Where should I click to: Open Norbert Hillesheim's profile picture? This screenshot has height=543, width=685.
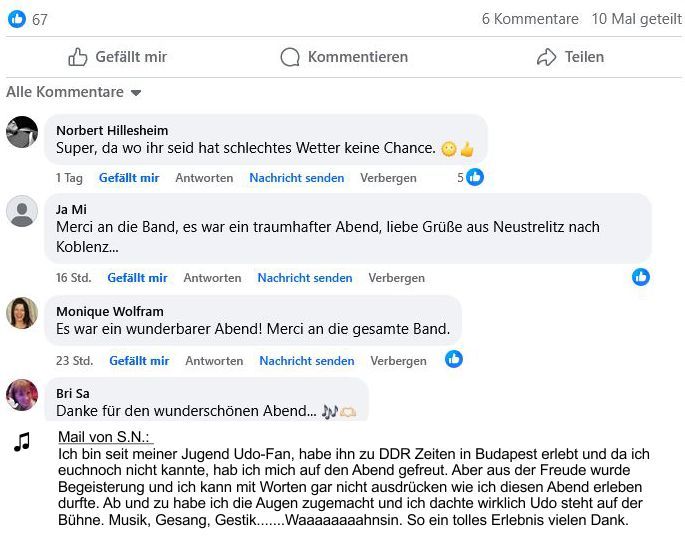click(22, 132)
